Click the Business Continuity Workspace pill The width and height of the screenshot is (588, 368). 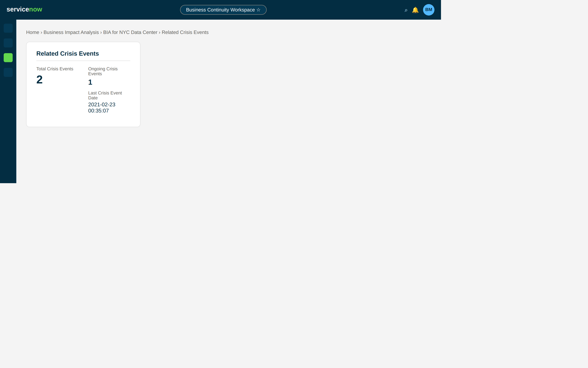click(x=223, y=10)
